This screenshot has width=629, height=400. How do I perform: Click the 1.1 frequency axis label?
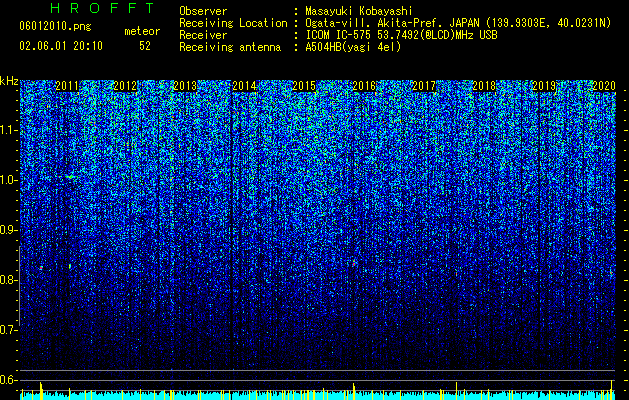click(x=9, y=130)
